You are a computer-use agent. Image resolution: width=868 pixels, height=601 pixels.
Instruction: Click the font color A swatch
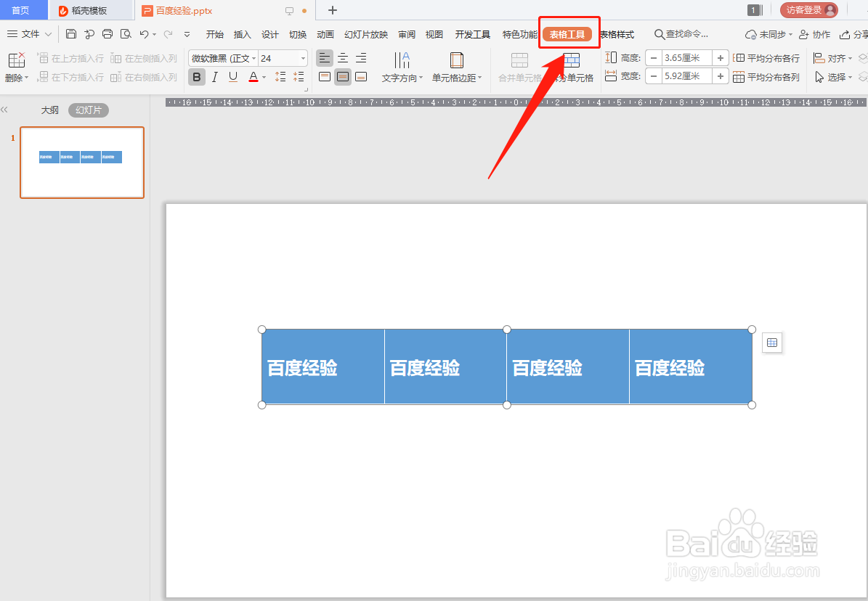[x=253, y=77]
